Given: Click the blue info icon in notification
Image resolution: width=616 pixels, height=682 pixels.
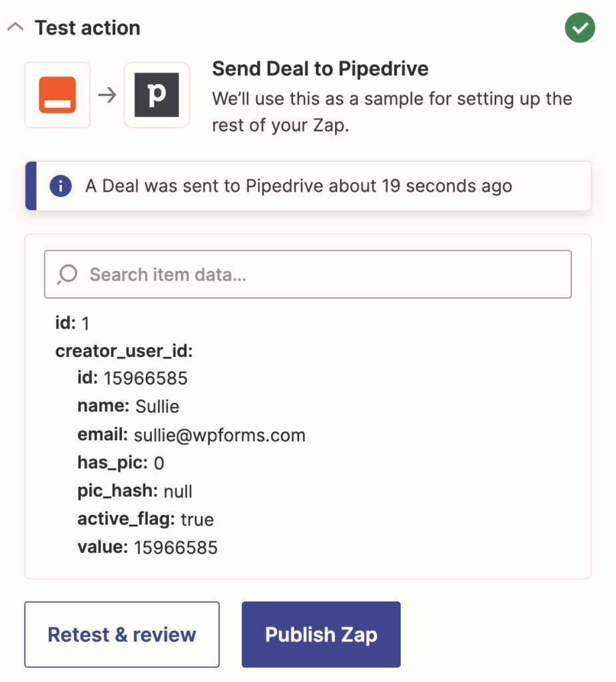Looking at the screenshot, I should click(60, 186).
